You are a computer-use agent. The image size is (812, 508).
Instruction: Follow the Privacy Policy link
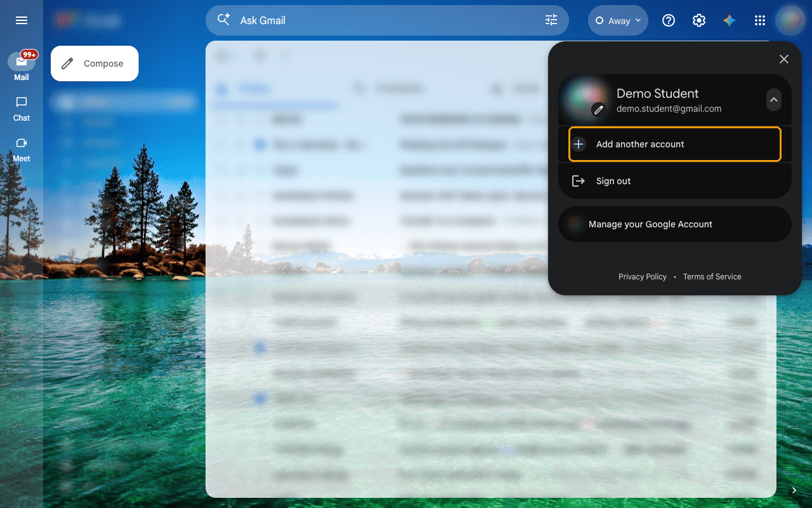tap(643, 277)
